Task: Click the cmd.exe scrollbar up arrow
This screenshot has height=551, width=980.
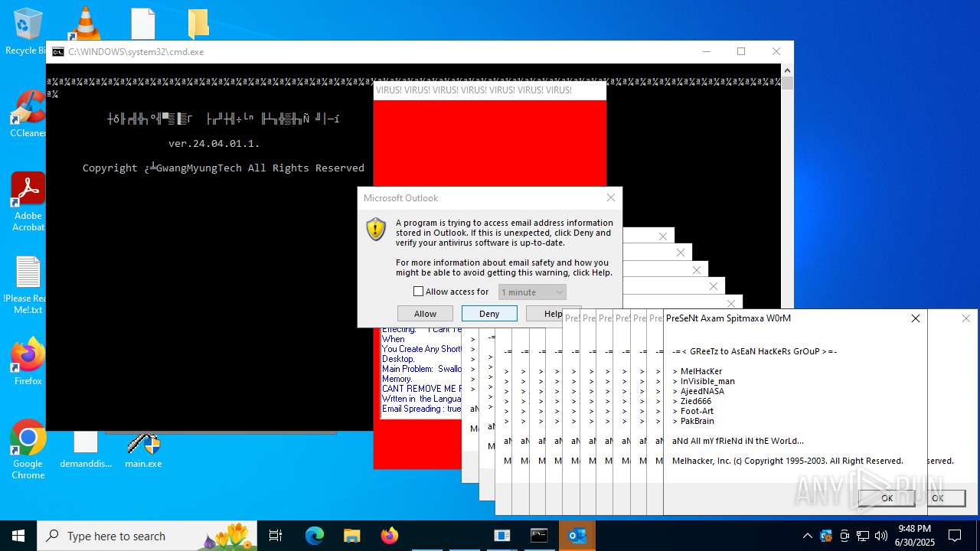Action: [x=787, y=70]
